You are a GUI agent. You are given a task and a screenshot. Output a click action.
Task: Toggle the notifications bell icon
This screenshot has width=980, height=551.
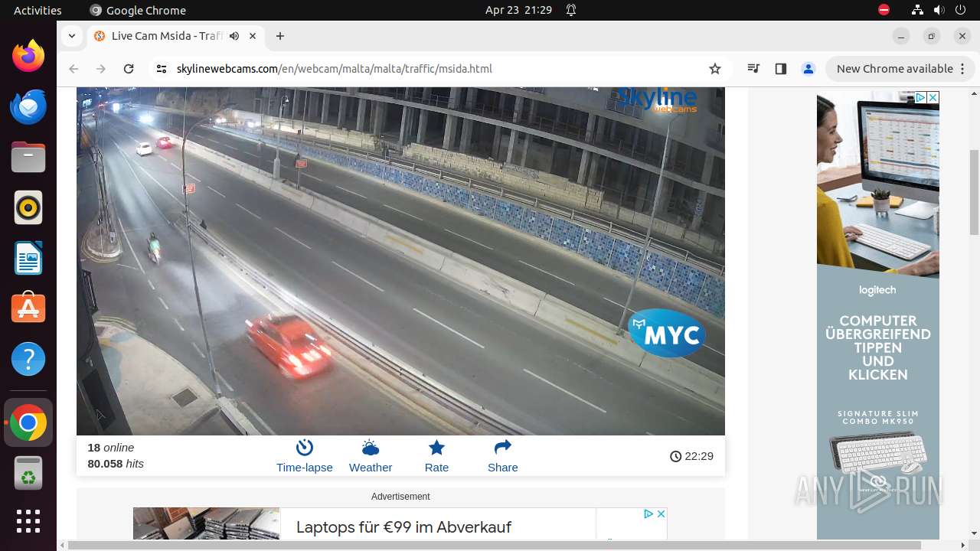pos(571,10)
